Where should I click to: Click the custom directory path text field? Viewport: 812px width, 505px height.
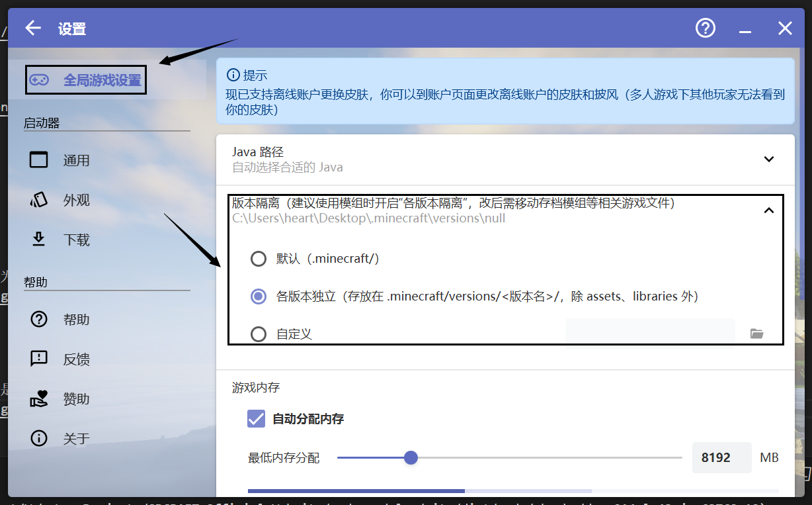(x=649, y=333)
